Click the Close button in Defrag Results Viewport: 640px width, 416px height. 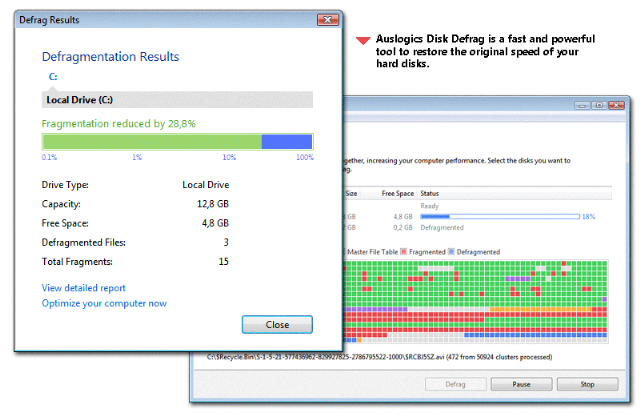(277, 325)
